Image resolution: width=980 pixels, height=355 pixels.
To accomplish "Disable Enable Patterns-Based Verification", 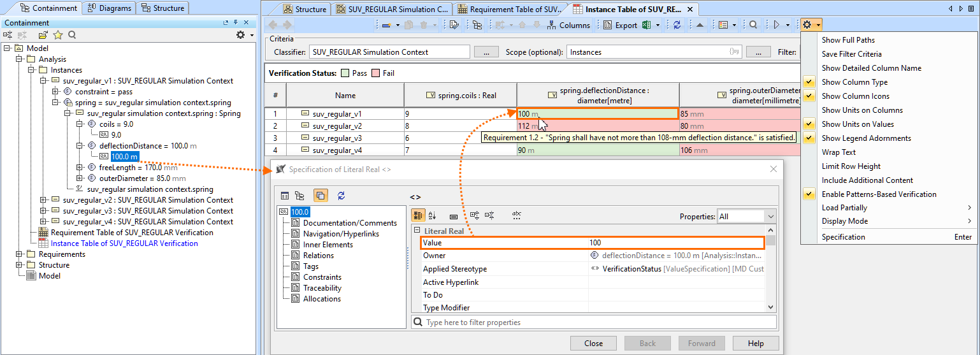I will (x=879, y=194).
